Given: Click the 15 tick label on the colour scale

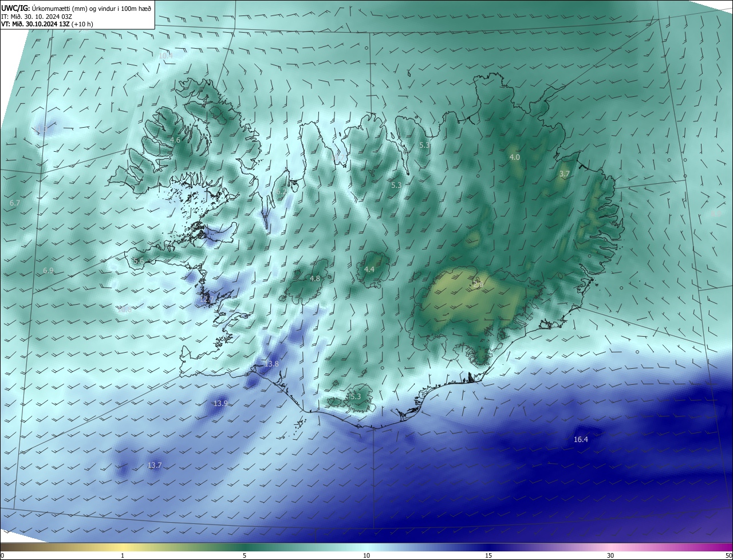Looking at the screenshot, I should click(488, 555).
